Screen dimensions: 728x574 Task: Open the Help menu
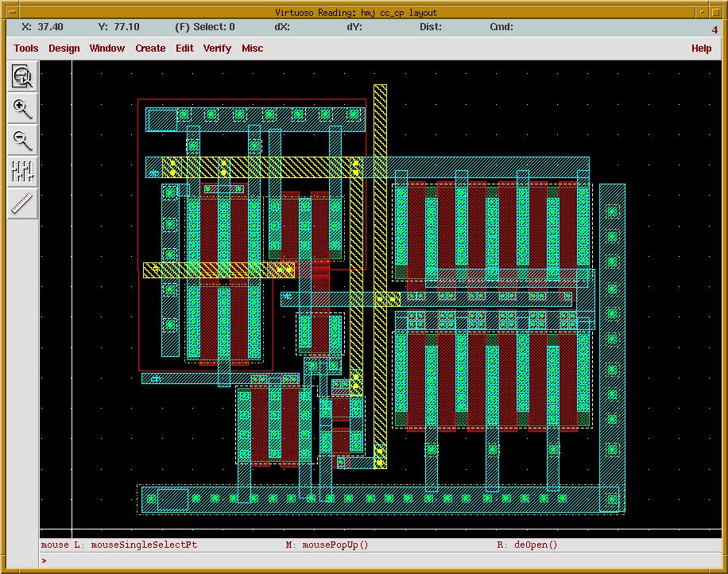tap(701, 48)
